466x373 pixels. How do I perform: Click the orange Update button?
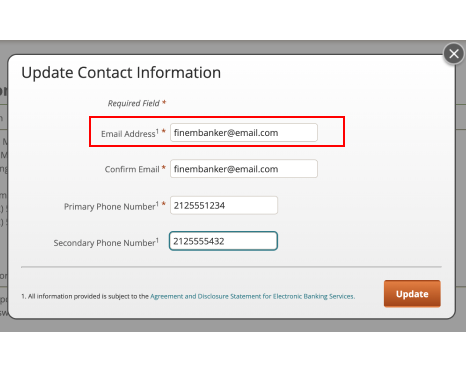click(412, 294)
